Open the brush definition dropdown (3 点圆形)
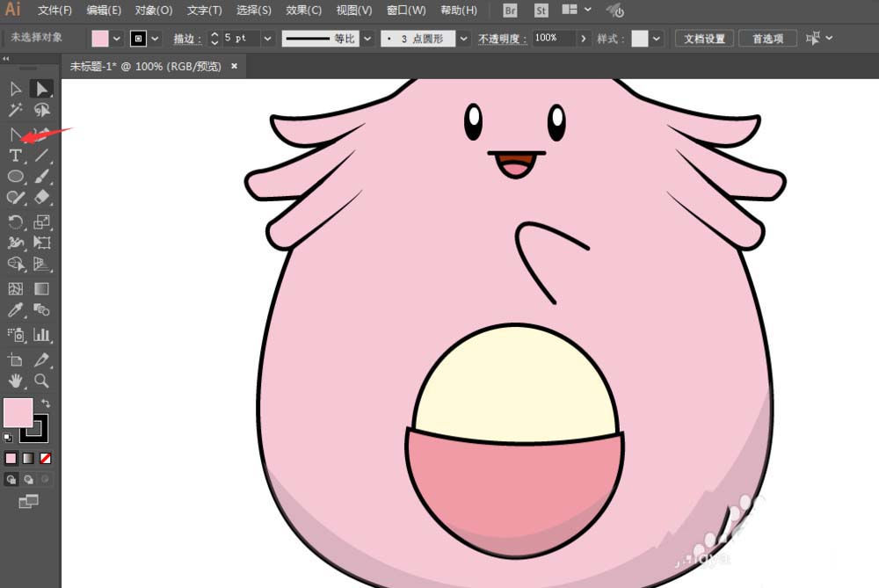The width and height of the screenshot is (879, 588). click(463, 39)
